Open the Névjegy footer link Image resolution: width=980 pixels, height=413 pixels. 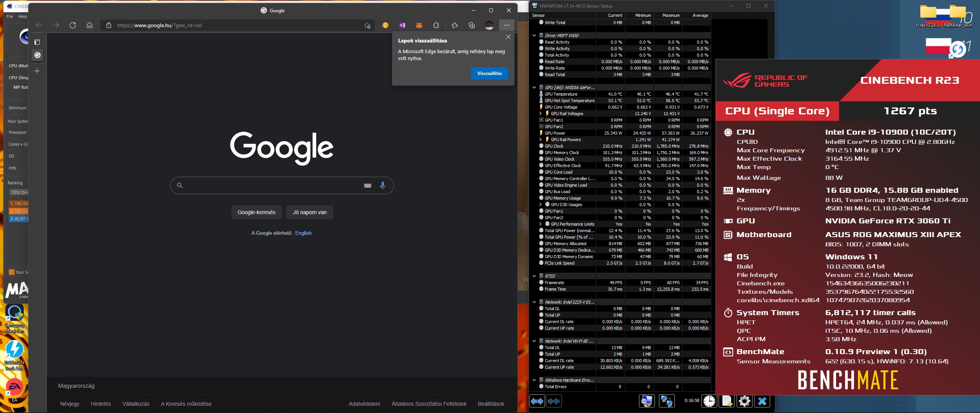pyautogui.click(x=70, y=404)
